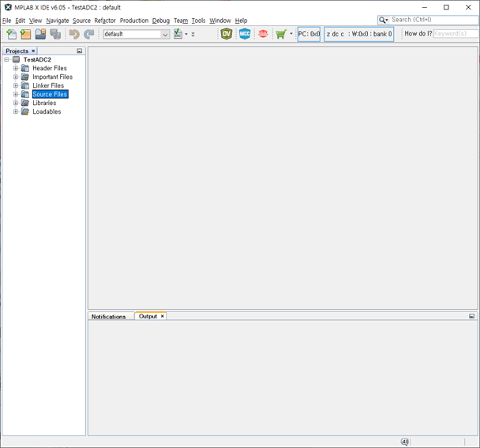Expand the Libraries node
Screen dimensions: 480x448
click(x=16, y=103)
